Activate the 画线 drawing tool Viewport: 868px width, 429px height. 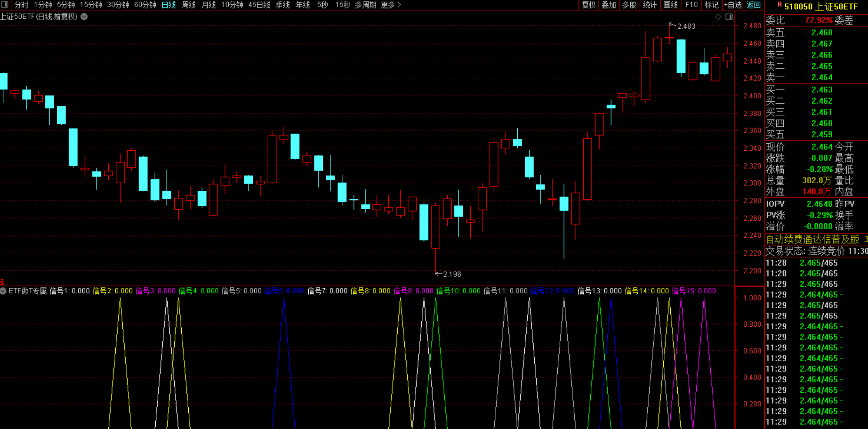pyautogui.click(x=670, y=5)
